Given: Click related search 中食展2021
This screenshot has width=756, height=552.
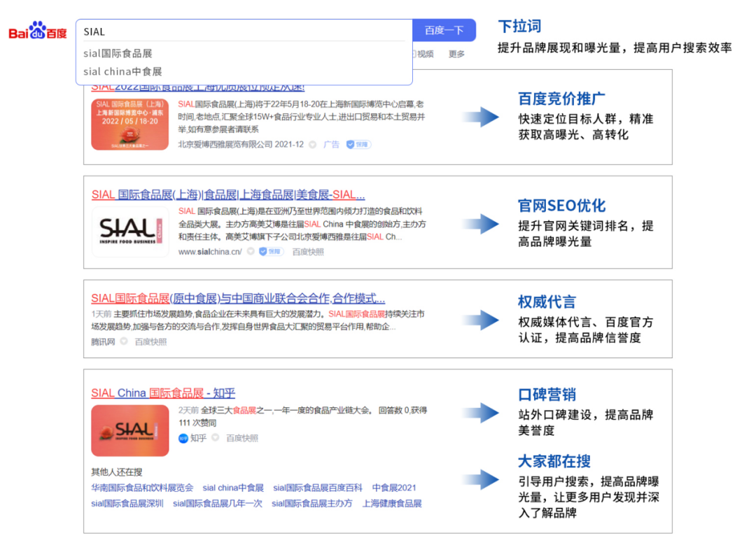Looking at the screenshot, I should coord(394,488).
